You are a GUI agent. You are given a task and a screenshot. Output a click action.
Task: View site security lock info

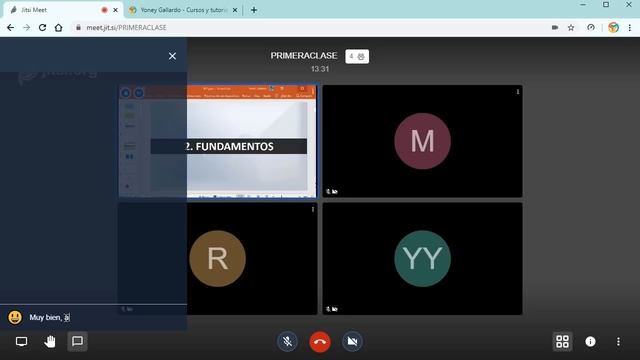click(x=78, y=27)
